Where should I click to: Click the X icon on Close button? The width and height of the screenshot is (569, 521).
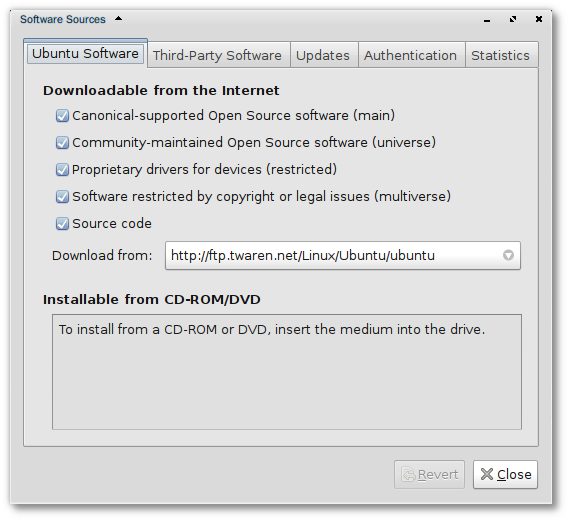[487, 474]
